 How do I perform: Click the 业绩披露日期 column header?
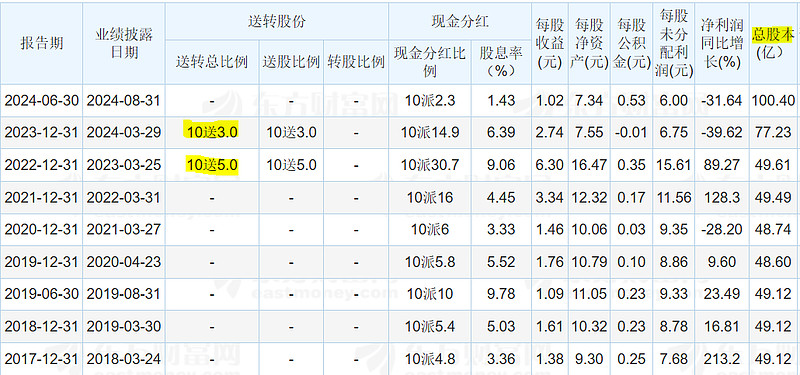(124, 43)
